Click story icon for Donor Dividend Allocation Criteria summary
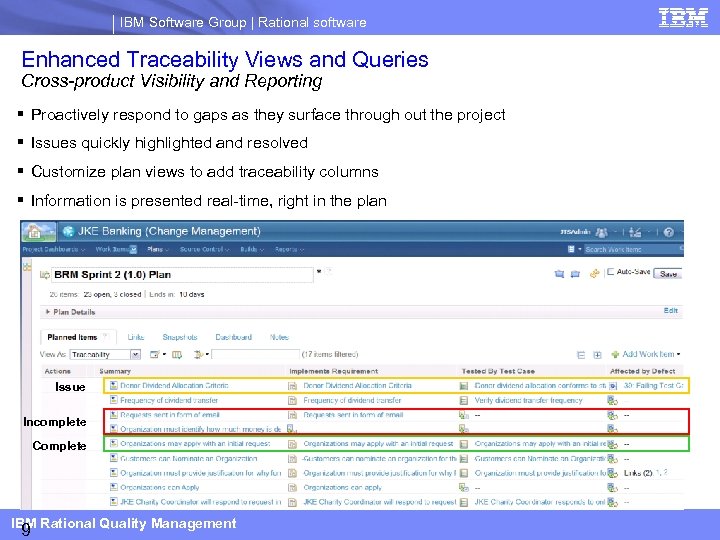720x540 pixels. click(x=114, y=386)
